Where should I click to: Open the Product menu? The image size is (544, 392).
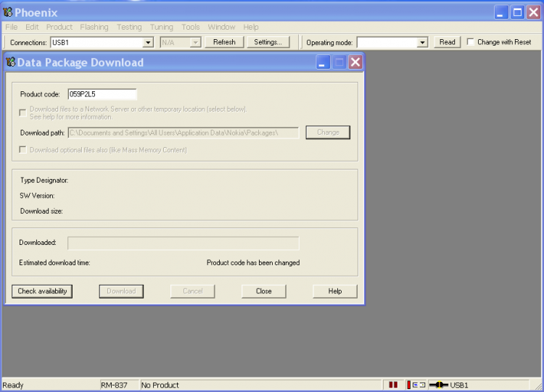tap(59, 27)
